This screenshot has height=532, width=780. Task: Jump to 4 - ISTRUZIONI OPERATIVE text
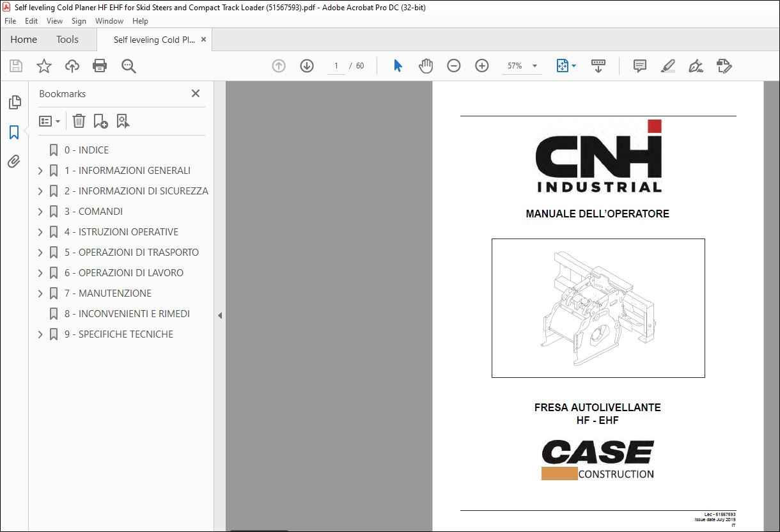[121, 232]
